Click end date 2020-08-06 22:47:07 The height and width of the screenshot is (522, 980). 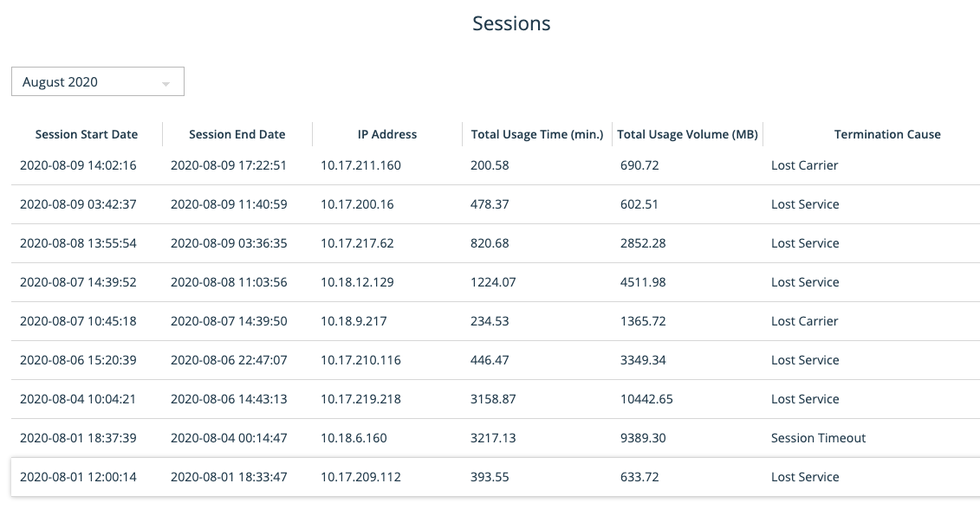point(229,360)
